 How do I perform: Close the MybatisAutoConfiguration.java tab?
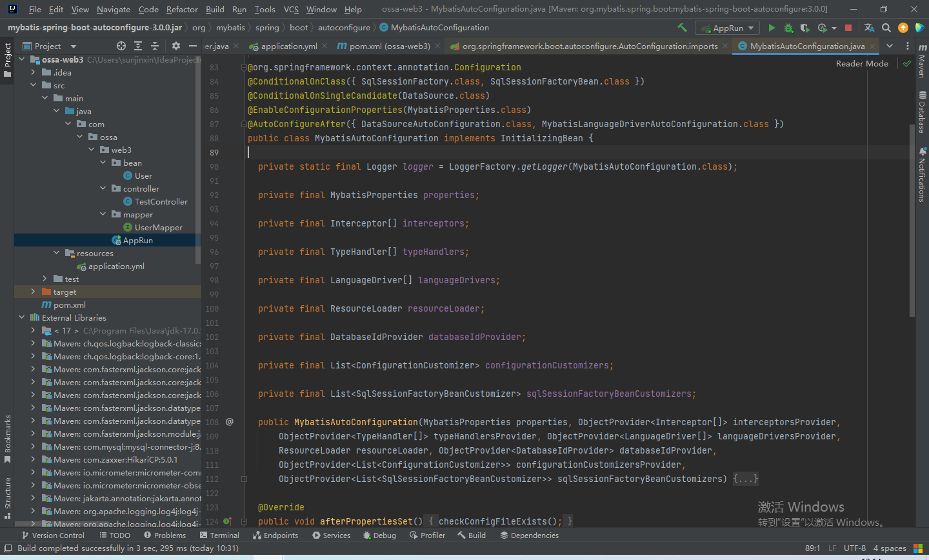pos(872,46)
